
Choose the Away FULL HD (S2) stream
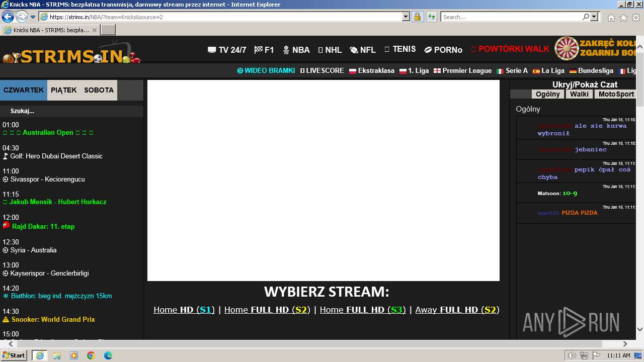pyautogui.click(x=457, y=310)
